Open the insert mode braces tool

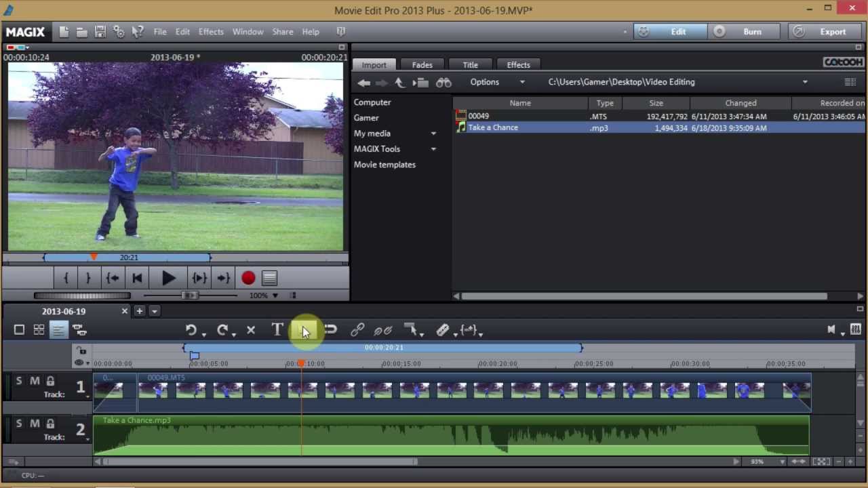[x=468, y=330]
